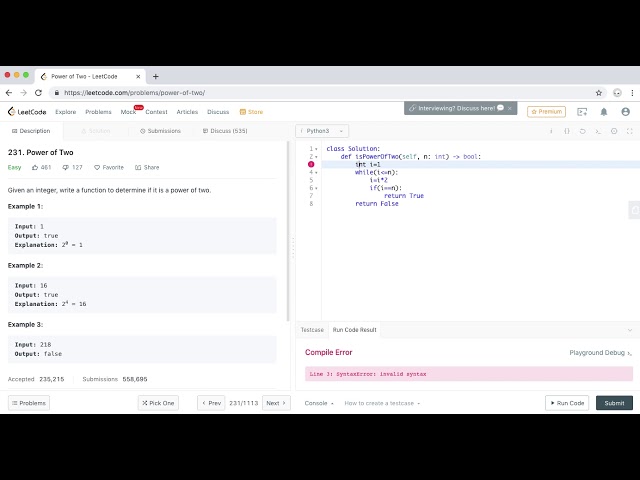Switch to the Testcase tab
640x480 pixels.
tap(312, 330)
